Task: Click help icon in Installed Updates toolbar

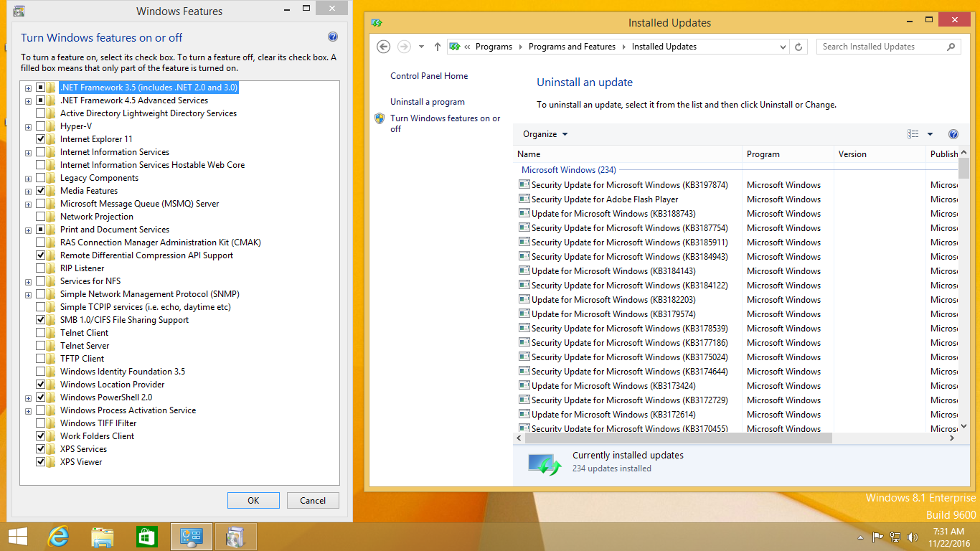Action: point(953,134)
